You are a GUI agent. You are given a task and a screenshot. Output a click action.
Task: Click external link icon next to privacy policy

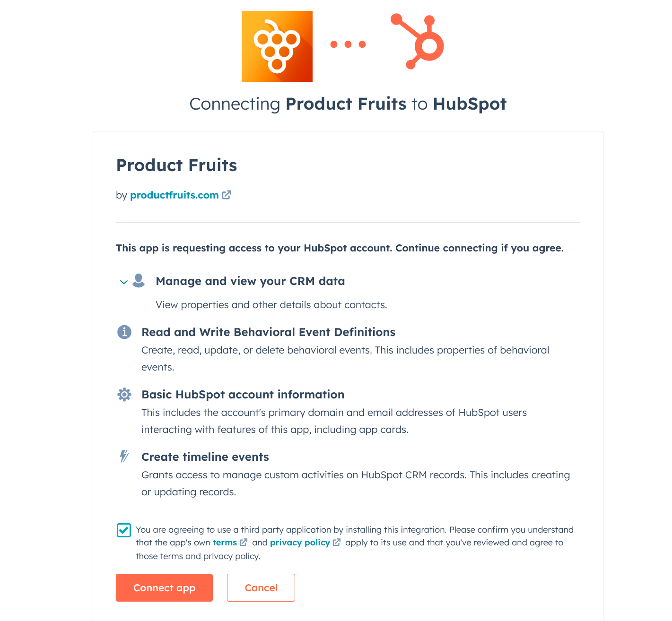point(337,543)
